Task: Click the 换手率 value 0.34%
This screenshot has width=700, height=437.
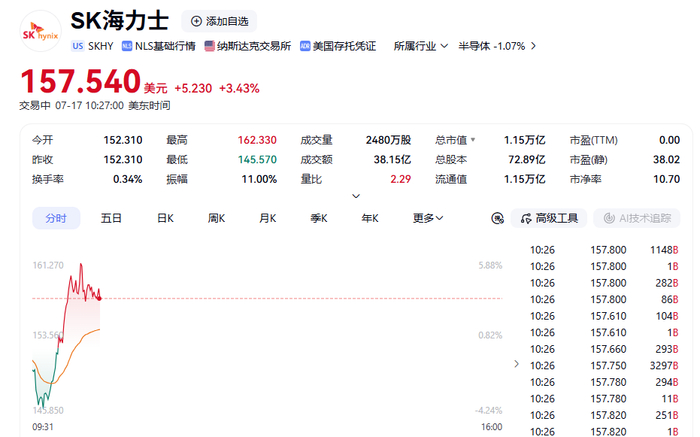Action: [127, 179]
